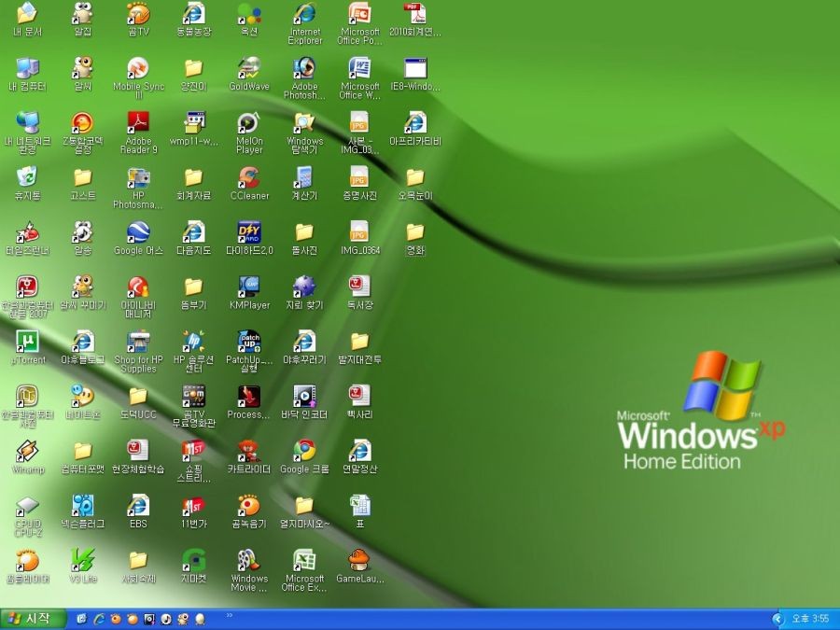This screenshot has height=630, width=840.
Task: Expand the quick launch overflow chevron
Action: point(230,616)
